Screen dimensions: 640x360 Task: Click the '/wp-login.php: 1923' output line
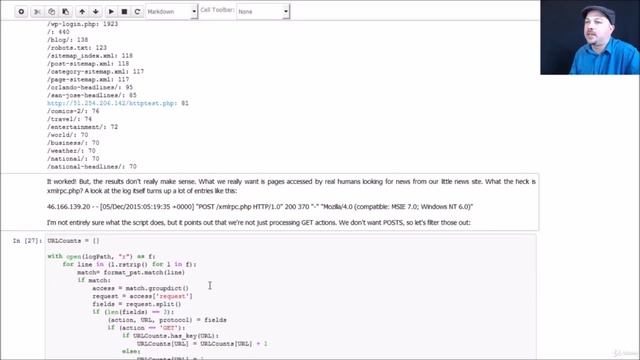[82, 24]
